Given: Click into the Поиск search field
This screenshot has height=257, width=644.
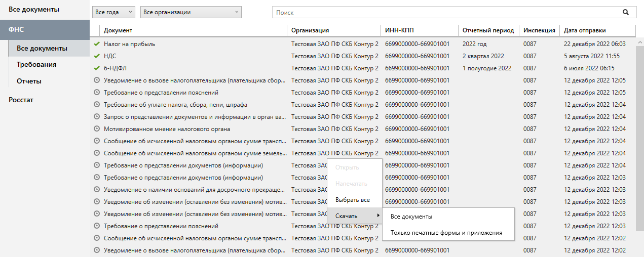Looking at the screenshot, I should [x=446, y=12].
